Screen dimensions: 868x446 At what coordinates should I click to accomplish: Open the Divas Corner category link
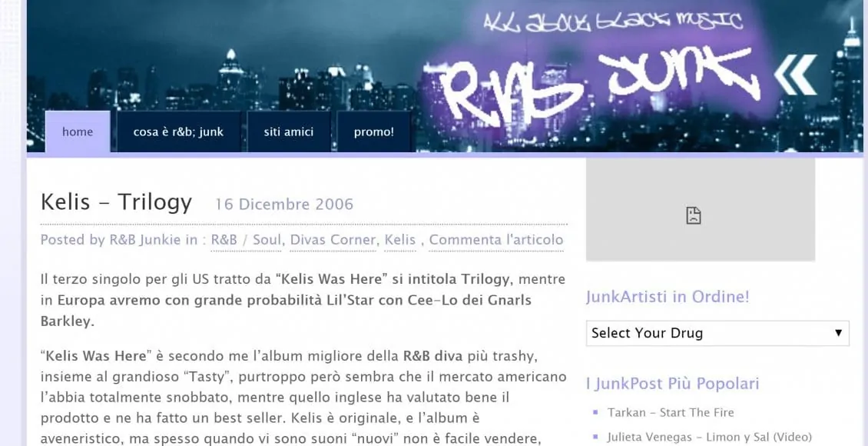[x=333, y=240]
